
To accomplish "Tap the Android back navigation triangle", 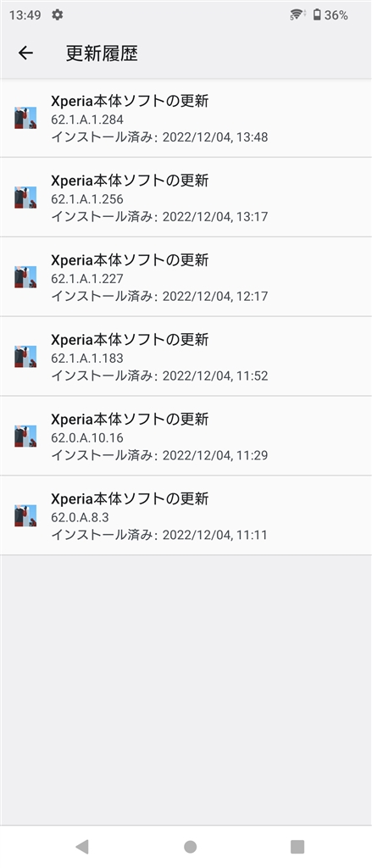I will coord(82,846).
